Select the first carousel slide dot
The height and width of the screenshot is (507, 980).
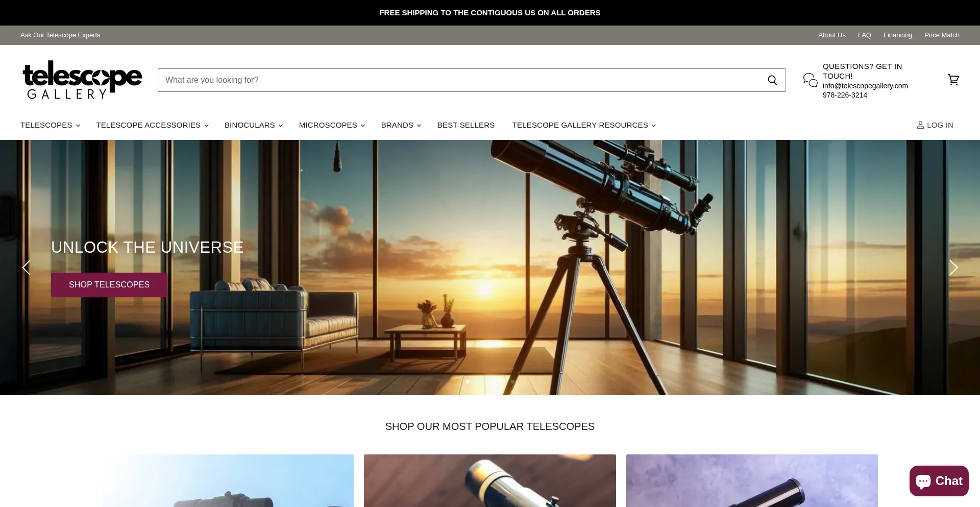pyautogui.click(x=468, y=381)
